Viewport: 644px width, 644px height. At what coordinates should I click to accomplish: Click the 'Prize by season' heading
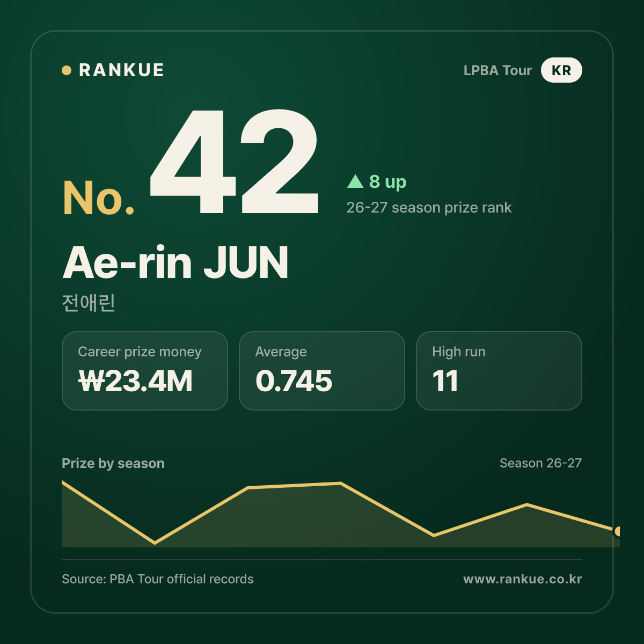(x=113, y=463)
